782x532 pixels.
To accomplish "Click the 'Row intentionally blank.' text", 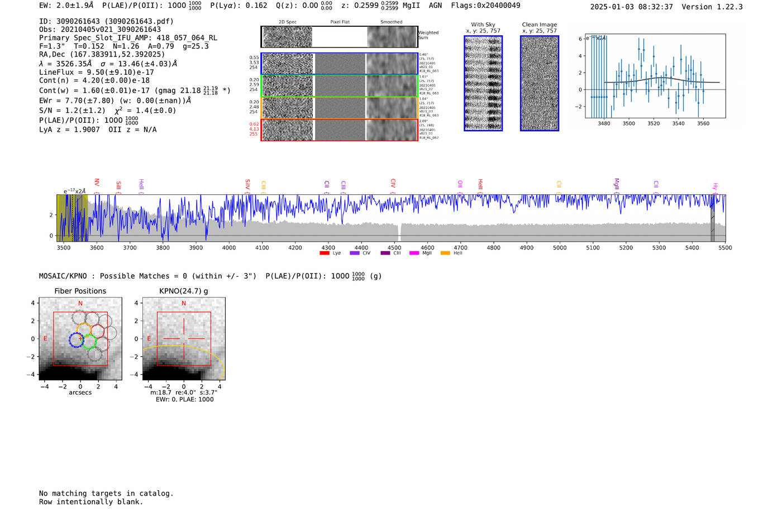I will click(x=91, y=502).
